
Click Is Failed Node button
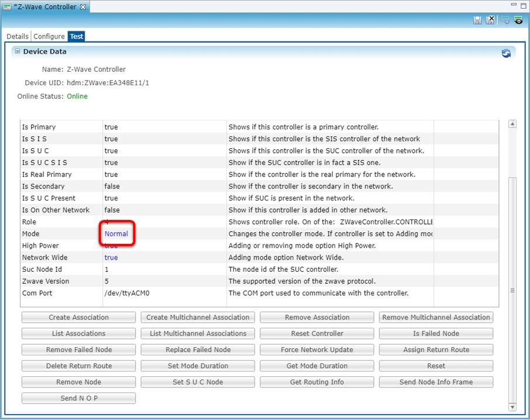point(436,334)
